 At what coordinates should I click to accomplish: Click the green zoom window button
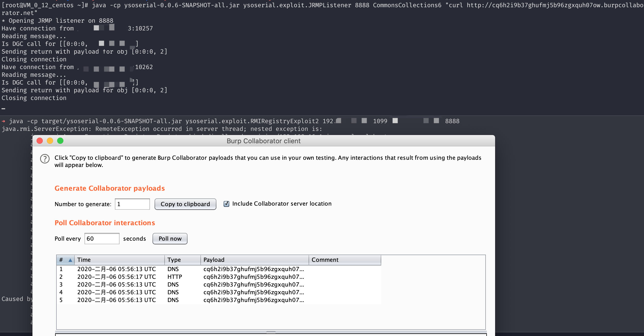(60, 141)
